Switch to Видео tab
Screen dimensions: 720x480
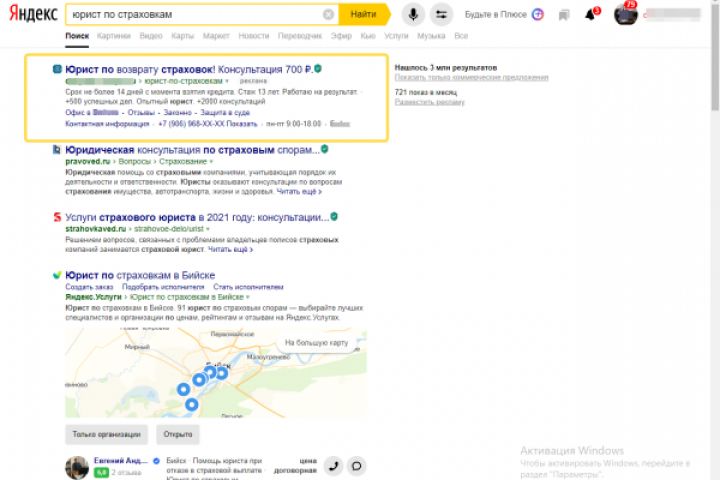click(x=151, y=36)
